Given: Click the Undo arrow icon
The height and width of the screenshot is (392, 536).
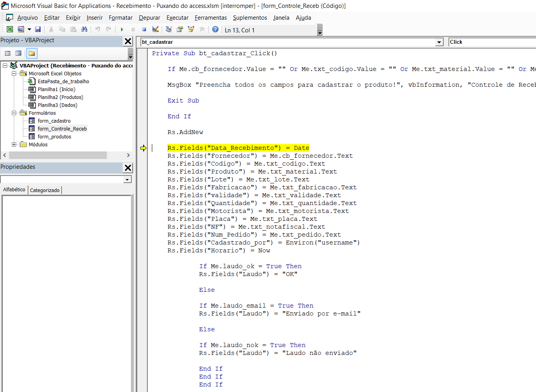Looking at the screenshot, I should (97, 30).
